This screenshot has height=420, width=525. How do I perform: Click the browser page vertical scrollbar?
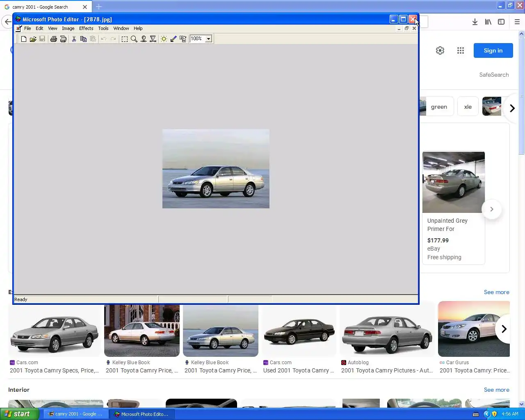click(522, 219)
